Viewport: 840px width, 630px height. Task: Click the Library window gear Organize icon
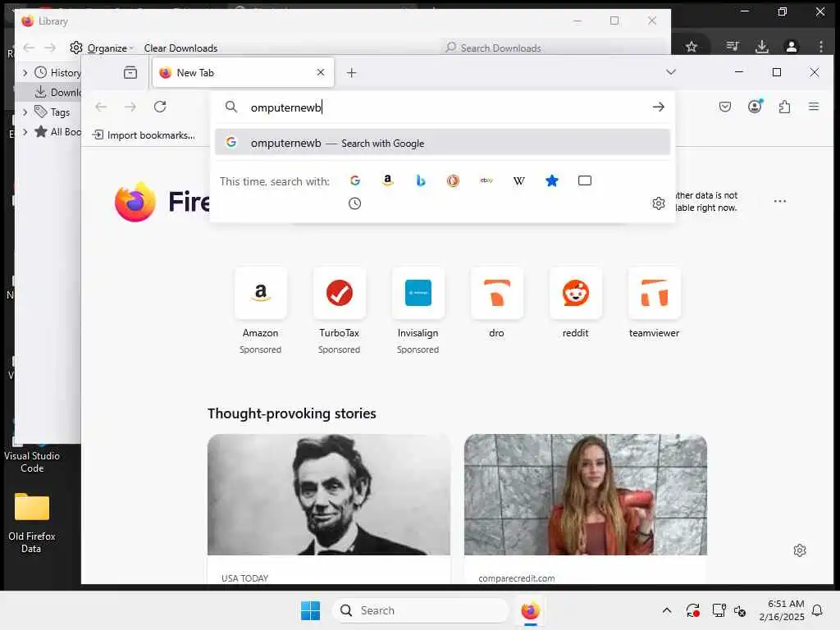[x=76, y=48]
